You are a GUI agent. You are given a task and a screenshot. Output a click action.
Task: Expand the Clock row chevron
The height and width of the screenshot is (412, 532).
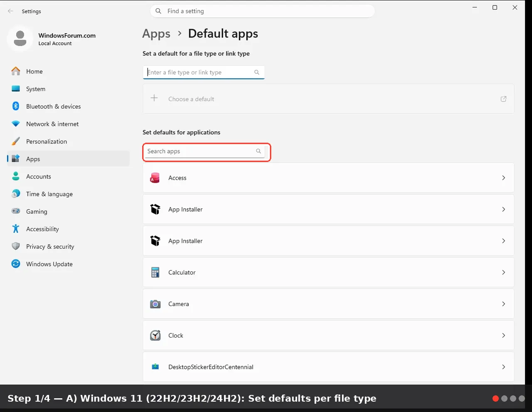(503, 336)
